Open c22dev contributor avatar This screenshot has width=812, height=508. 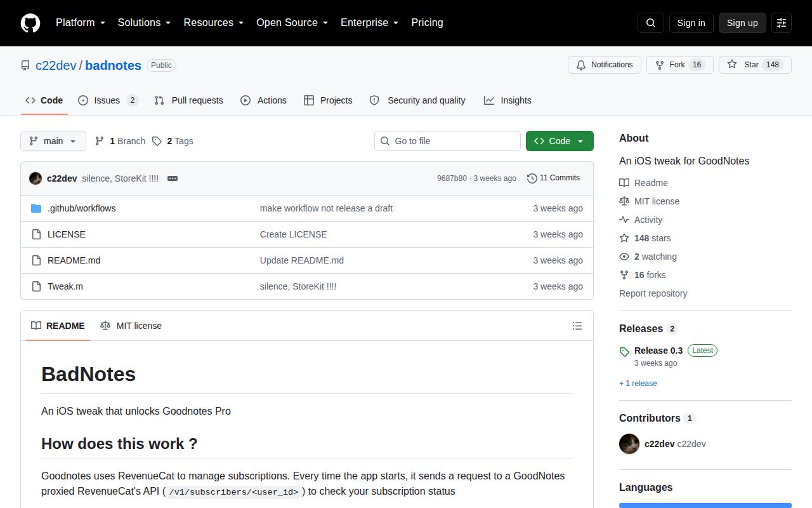tap(629, 444)
